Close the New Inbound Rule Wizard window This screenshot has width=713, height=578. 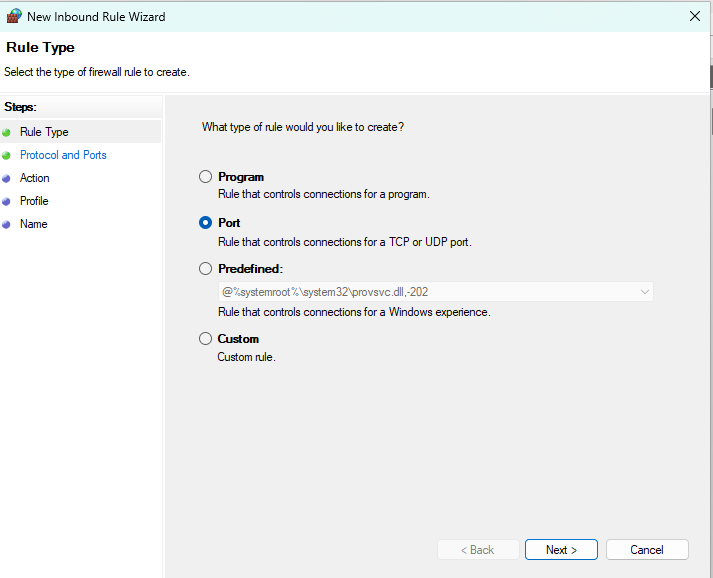click(x=694, y=16)
